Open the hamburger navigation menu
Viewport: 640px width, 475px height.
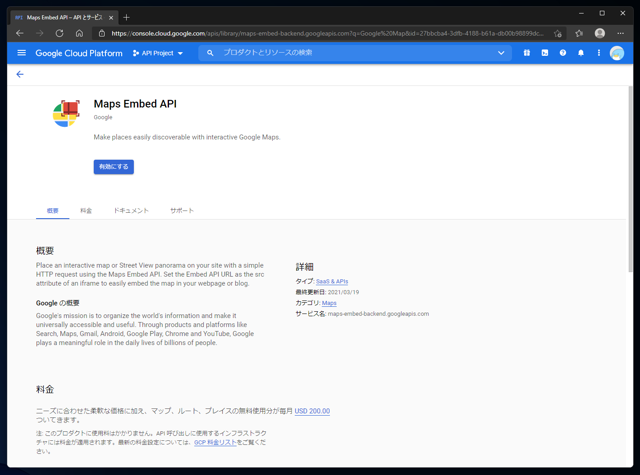point(22,53)
